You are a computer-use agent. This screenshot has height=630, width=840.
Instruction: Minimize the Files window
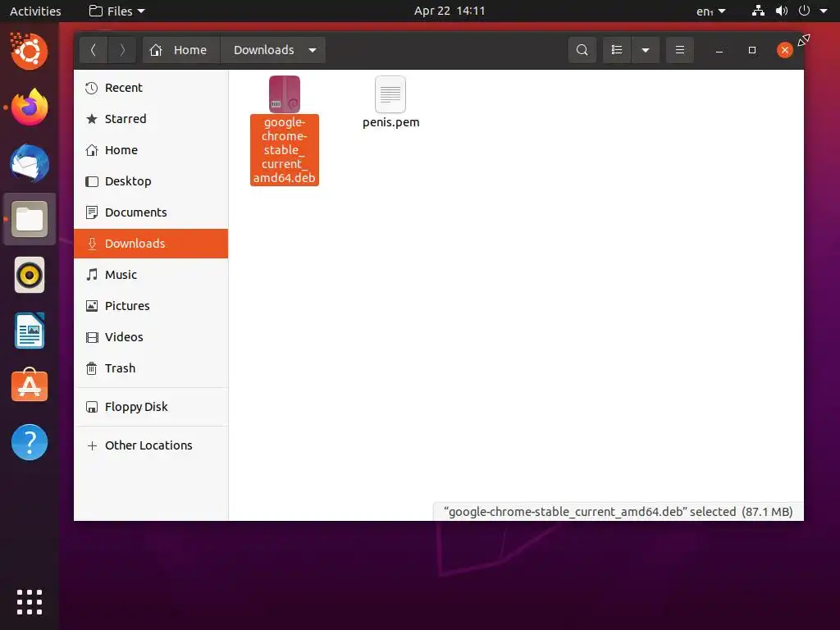719,50
